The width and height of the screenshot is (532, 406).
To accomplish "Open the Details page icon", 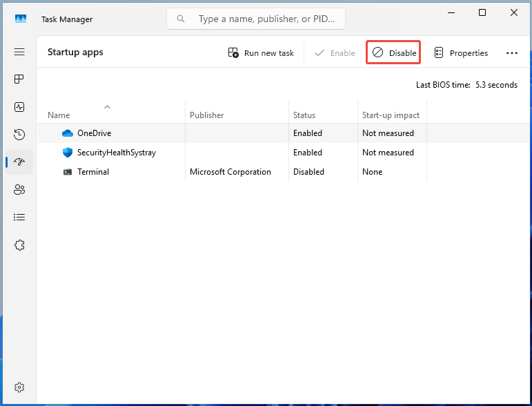I will (x=19, y=217).
